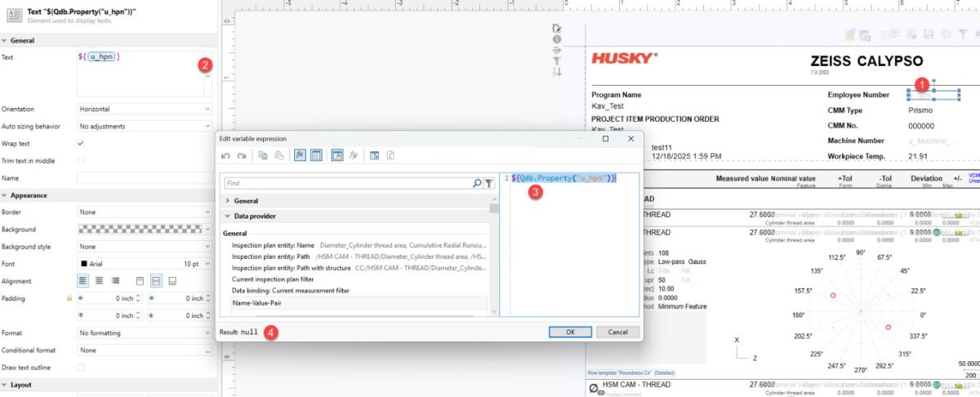
Task: Open the Orientation dropdown
Action: point(145,109)
